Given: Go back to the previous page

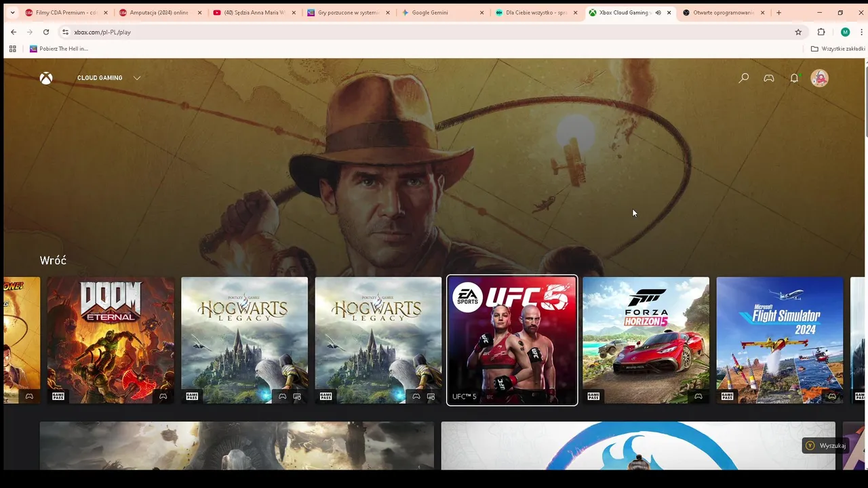Looking at the screenshot, I should coord(14,32).
